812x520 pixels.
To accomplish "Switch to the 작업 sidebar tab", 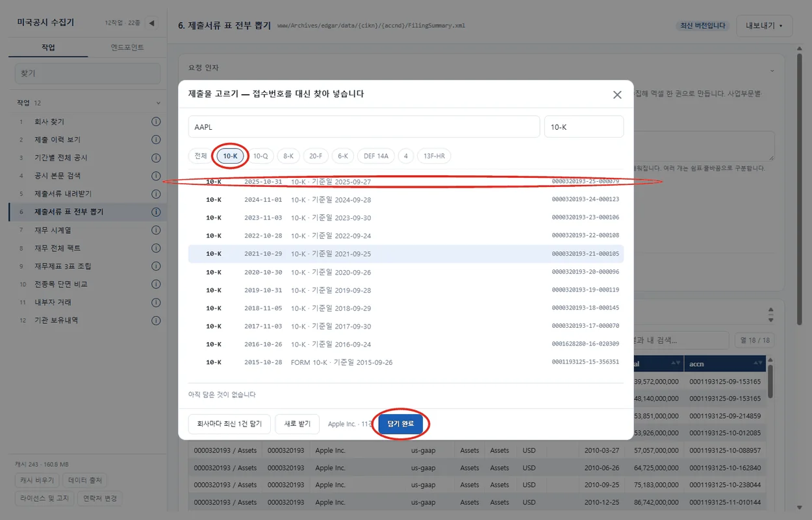I will pos(48,48).
